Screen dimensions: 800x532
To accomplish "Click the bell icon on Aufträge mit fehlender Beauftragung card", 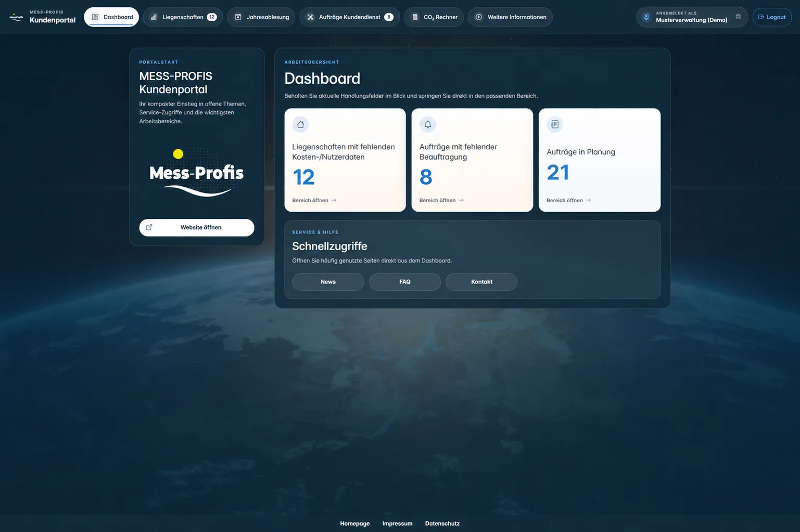I will [428, 125].
